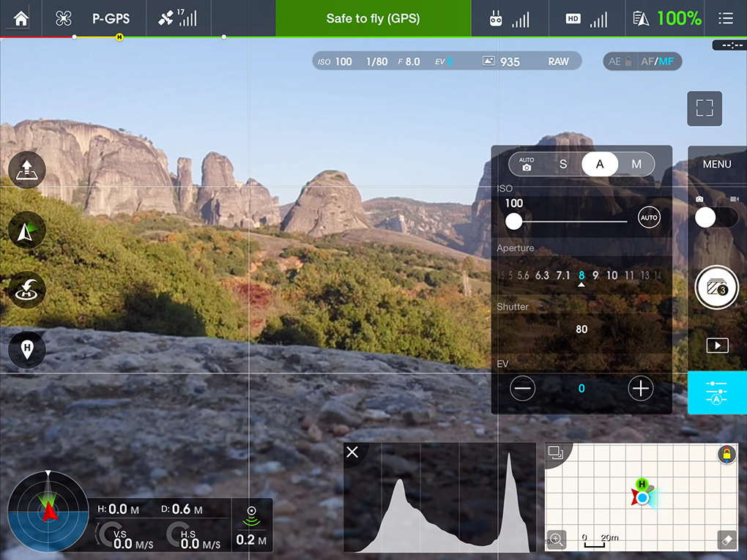Toggle the map orientation lock icon

726,455
